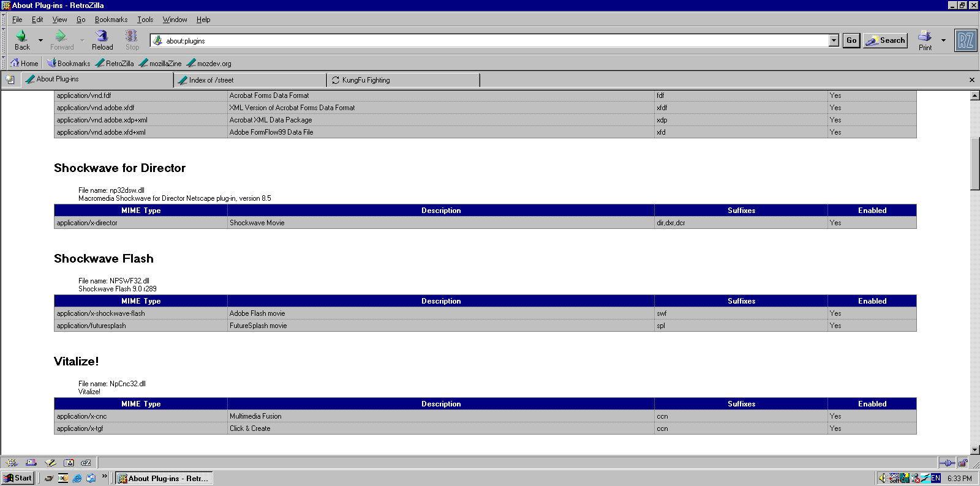
Task: Open the Bookmarks menu in the menu bar
Action: [111, 20]
